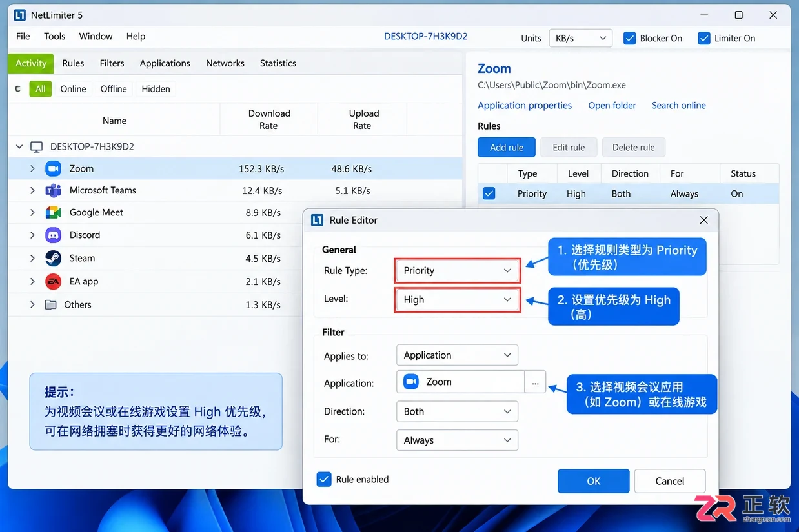Expand the Zoom row
This screenshot has width=799, height=532.
tap(32, 169)
